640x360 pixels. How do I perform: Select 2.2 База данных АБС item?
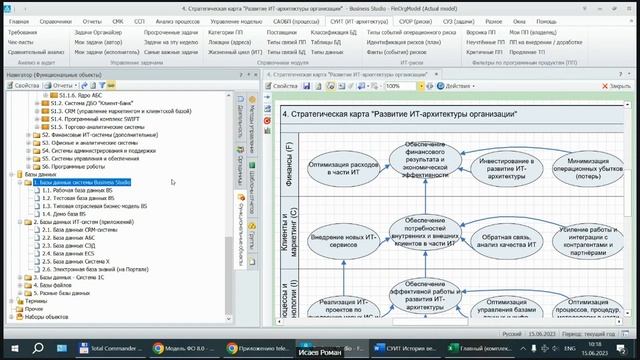pos(69,238)
